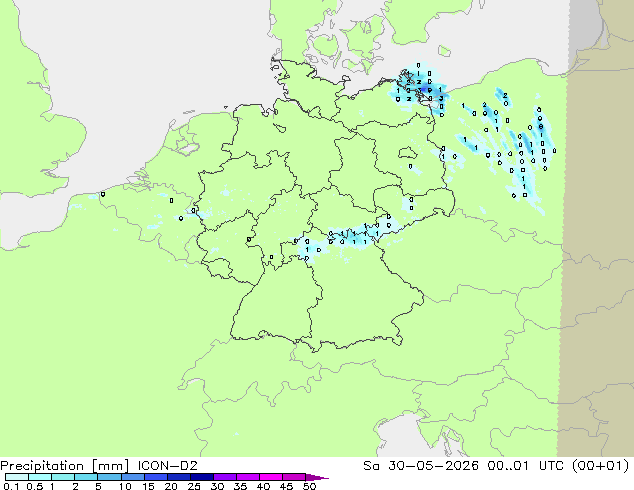Click the '25' legend value
The width and height of the screenshot is (634, 490).
point(194,486)
